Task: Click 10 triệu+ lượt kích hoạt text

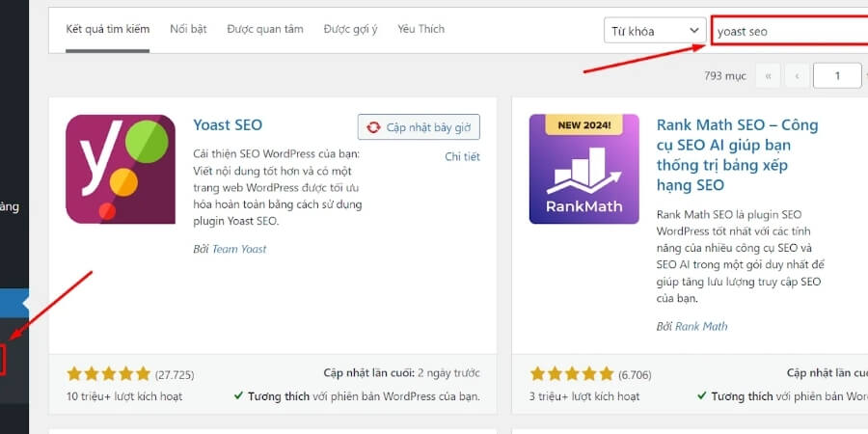Action: pyautogui.click(x=124, y=396)
